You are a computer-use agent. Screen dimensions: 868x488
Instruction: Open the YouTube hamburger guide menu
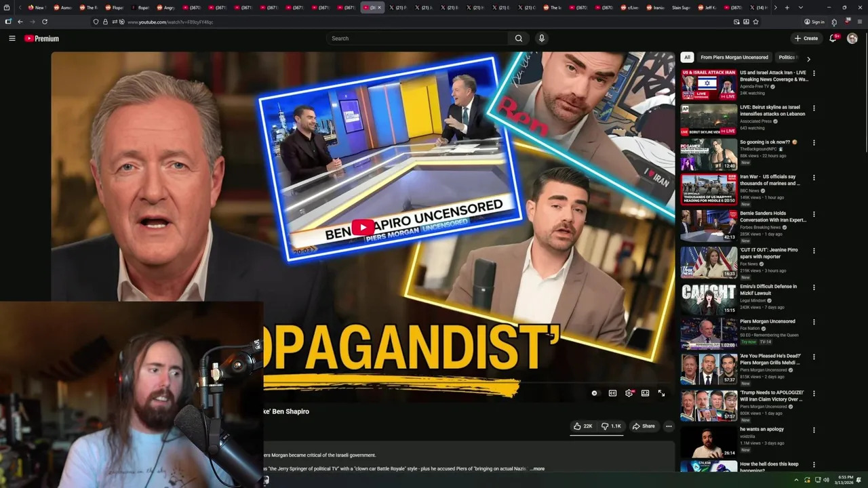coord(12,39)
